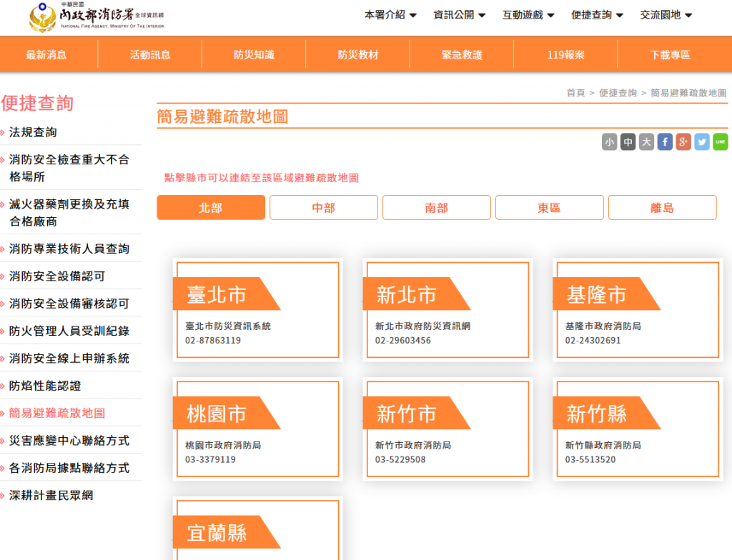
Task: Open the 新北市 evacuation map card
Action: 447,310
